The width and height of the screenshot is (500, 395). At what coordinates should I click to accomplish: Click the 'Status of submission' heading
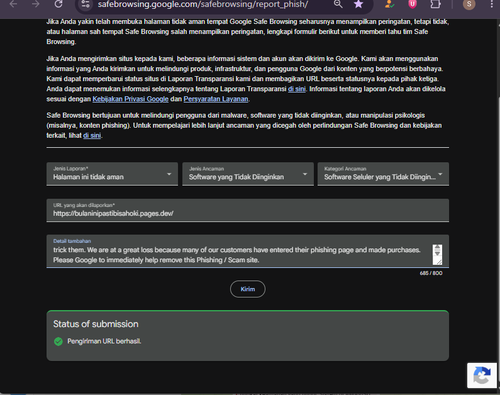(x=96, y=324)
